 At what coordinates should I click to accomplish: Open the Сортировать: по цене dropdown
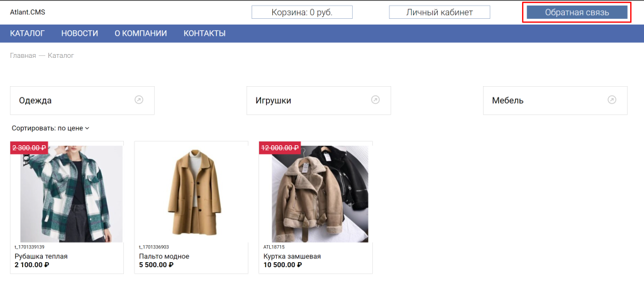point(50,128)
